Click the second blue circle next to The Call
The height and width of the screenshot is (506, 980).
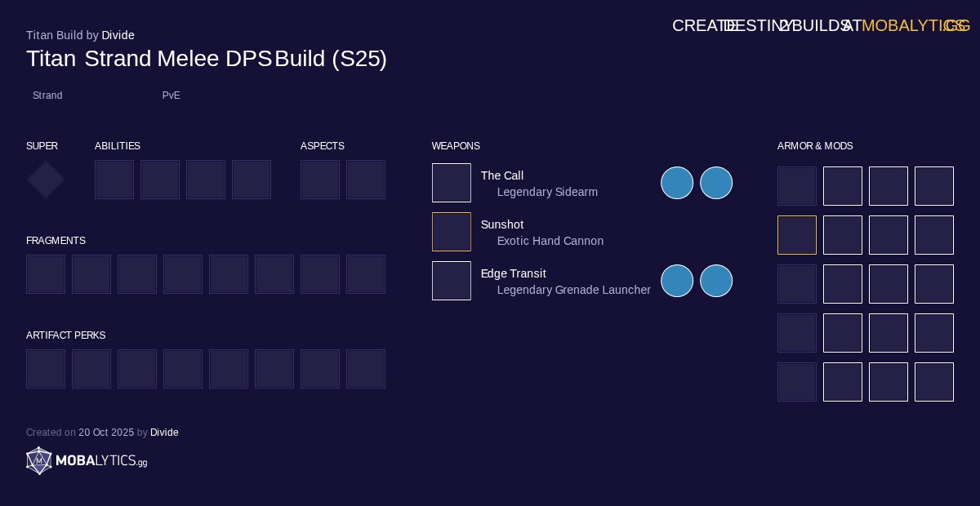(716, 183)
